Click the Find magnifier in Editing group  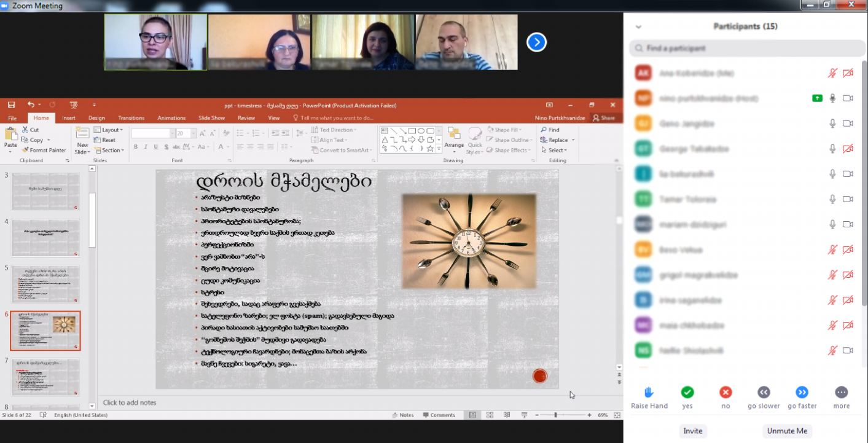pyautogui.click(x=544, y=130)
